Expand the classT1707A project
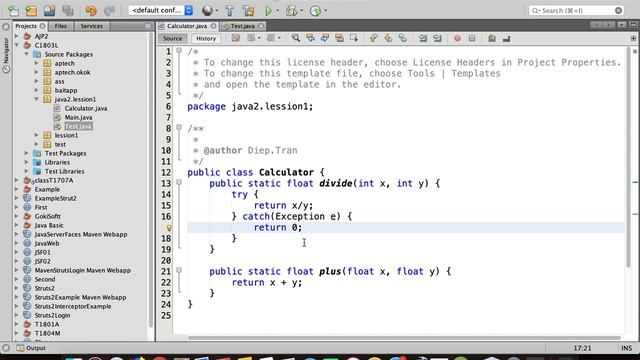The image size is (640, 360). 17,180
